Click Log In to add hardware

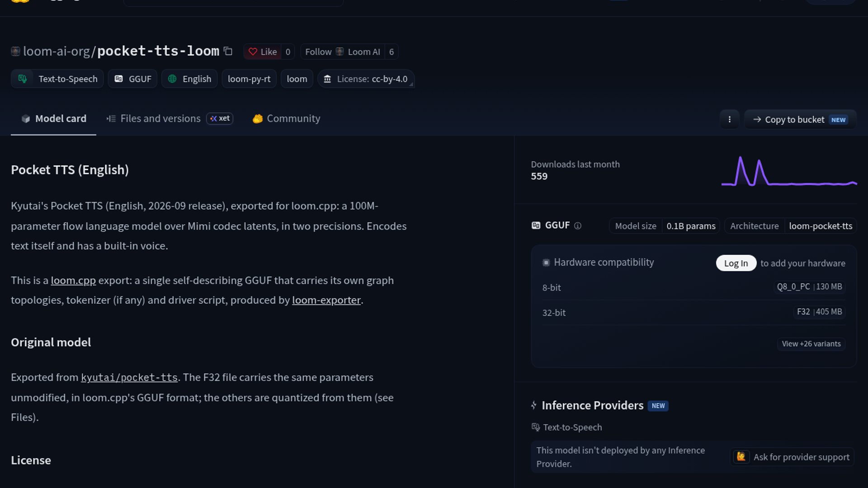(736, 263)
